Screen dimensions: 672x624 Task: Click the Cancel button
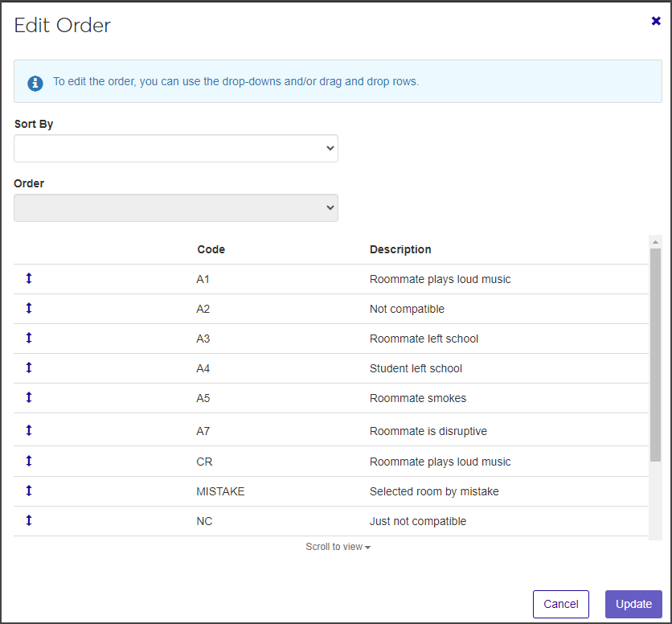(x=560, y=604)
